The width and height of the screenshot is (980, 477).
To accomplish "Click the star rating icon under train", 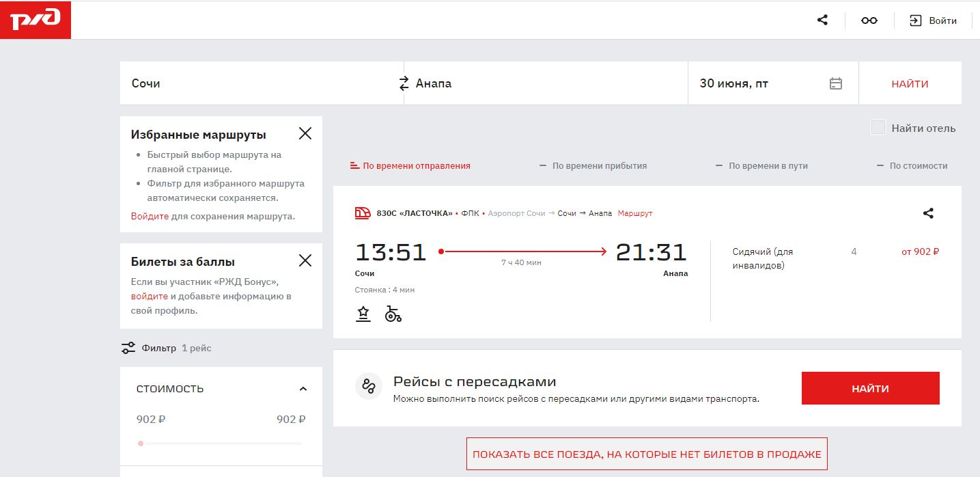I will tap(363, 314).
